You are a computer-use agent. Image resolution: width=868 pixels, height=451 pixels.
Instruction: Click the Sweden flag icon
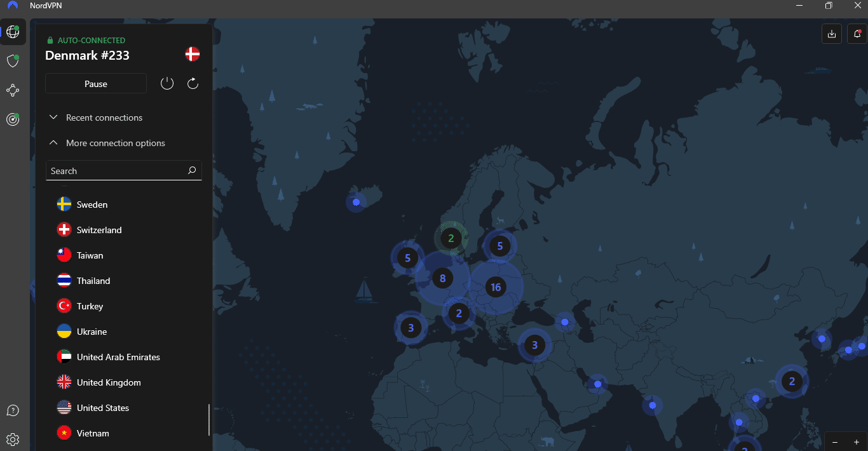point(64,204)
